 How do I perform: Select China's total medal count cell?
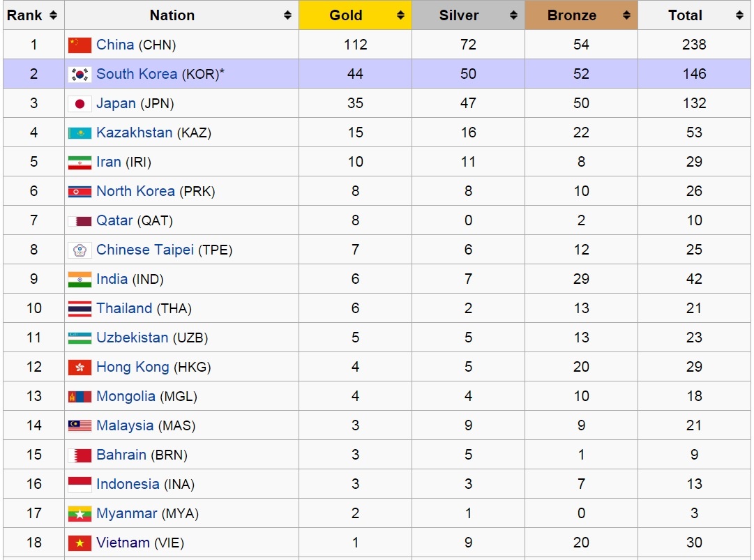694,45
